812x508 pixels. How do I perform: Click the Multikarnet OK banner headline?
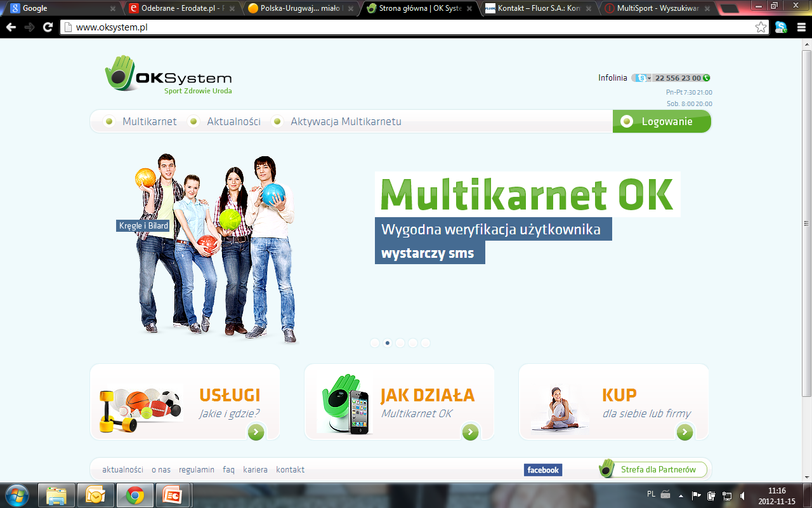coord(527,194)
